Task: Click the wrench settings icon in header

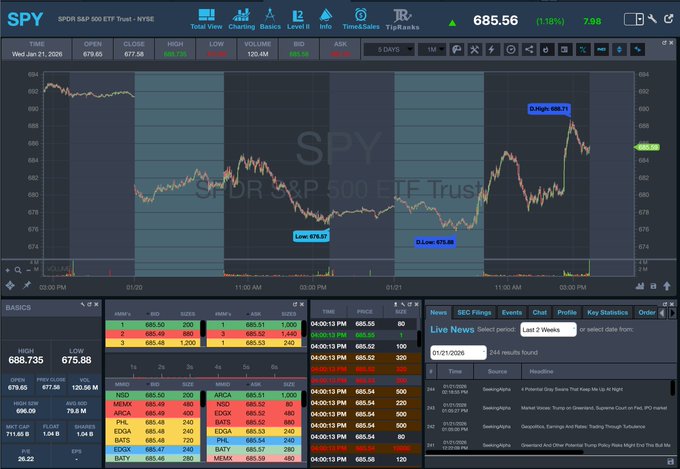Action: 653,19
